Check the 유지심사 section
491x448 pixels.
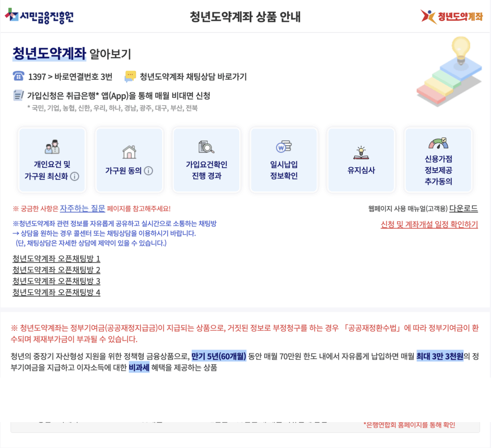(361, 160)
